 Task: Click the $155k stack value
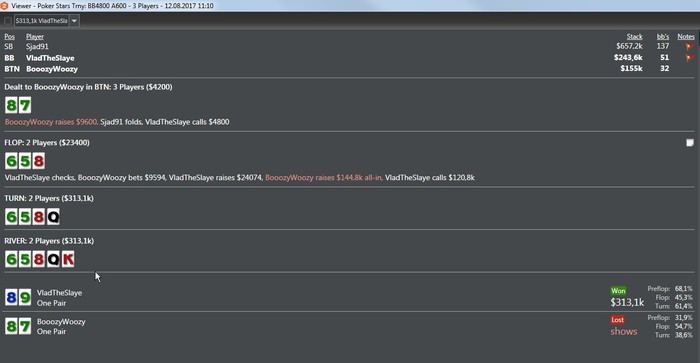click(x=631, y=69)
